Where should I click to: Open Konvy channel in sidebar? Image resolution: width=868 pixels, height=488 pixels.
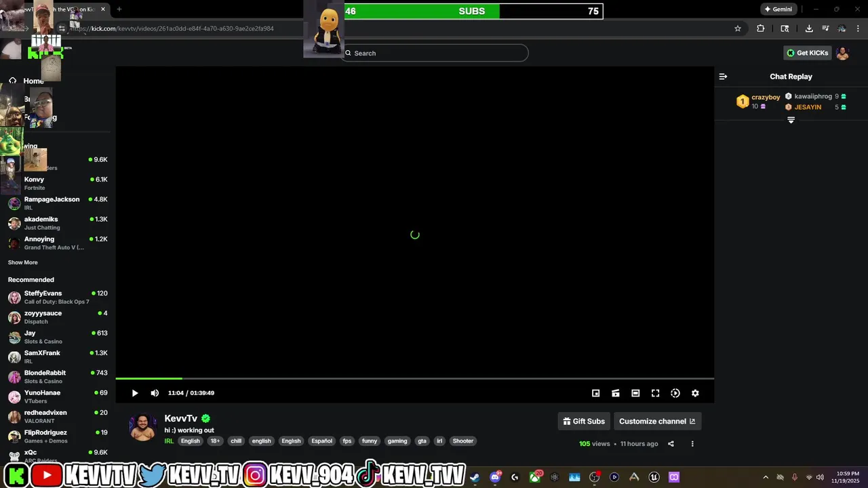pyautogui.click(x=58, y=183)
